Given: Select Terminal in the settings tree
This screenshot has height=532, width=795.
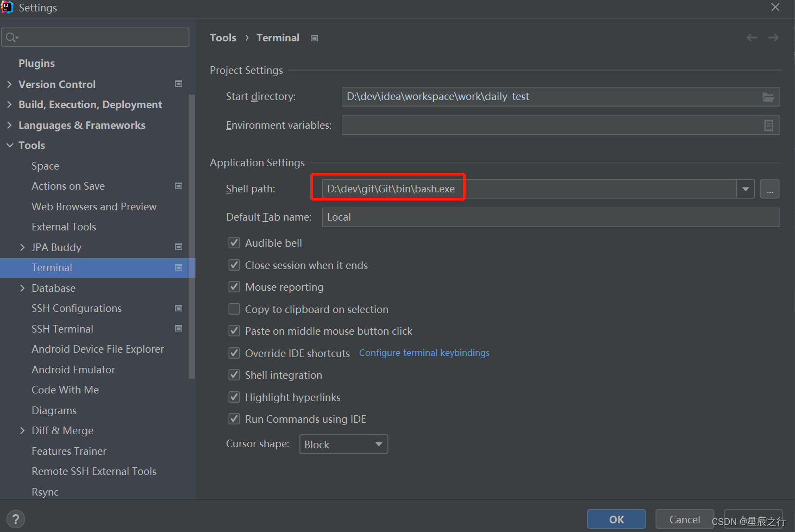Looking at the screenshot, I should tap(52, 267).
